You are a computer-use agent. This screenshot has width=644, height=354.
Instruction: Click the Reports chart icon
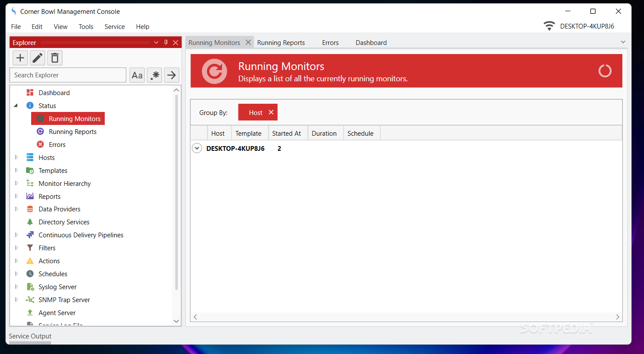pos(30,196)
